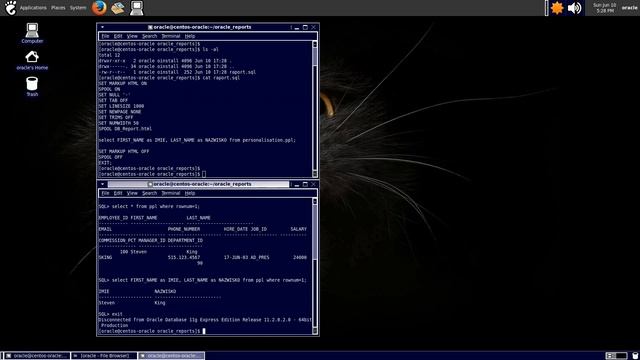Click the orange sun applet icon

[x=557, y=8]
